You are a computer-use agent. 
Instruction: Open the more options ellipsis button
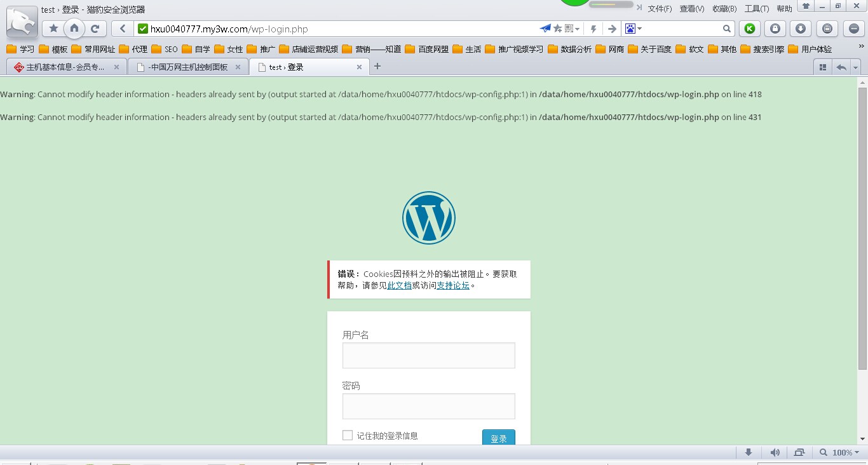tap(853, 29)
